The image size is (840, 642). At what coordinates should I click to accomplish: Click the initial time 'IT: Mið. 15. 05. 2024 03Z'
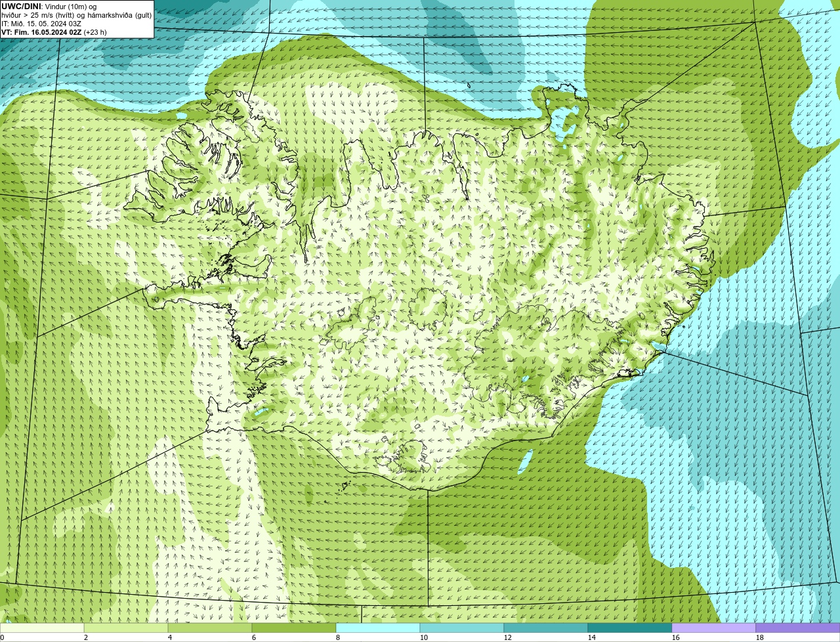41,24
